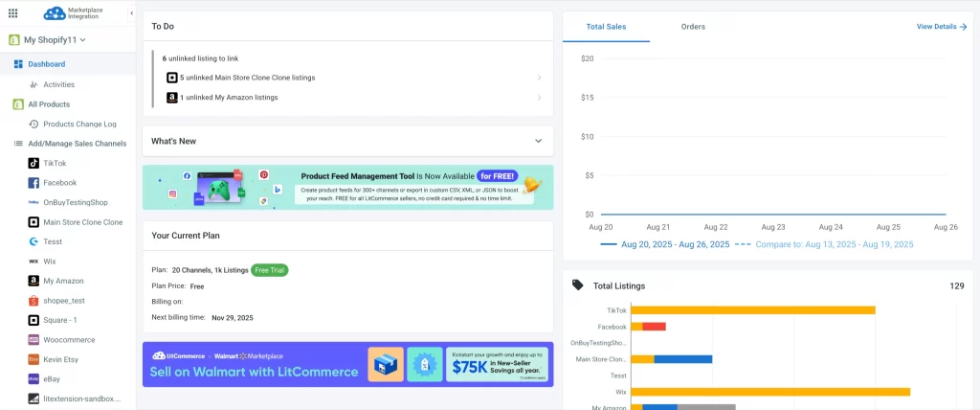
Task: Select the Kevin Etsy channel icon
Action: (33, 359)
